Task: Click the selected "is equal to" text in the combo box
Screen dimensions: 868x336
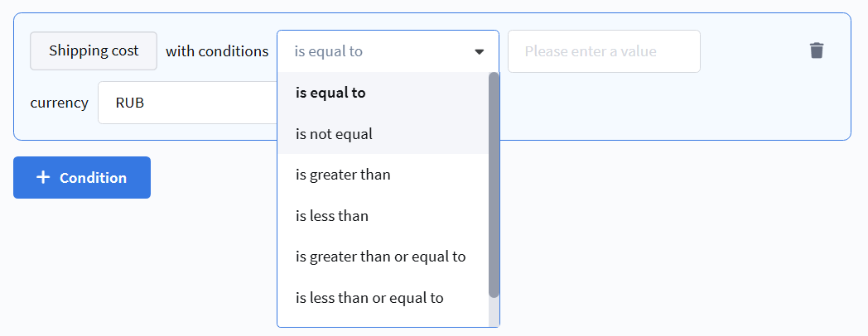Action: (x=329, y=51)
